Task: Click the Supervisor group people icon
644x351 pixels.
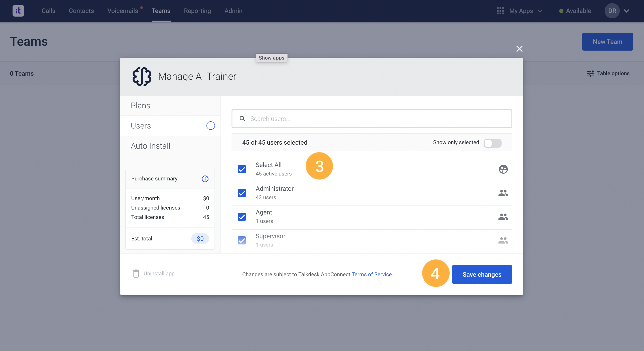Action: pos(503,240)
